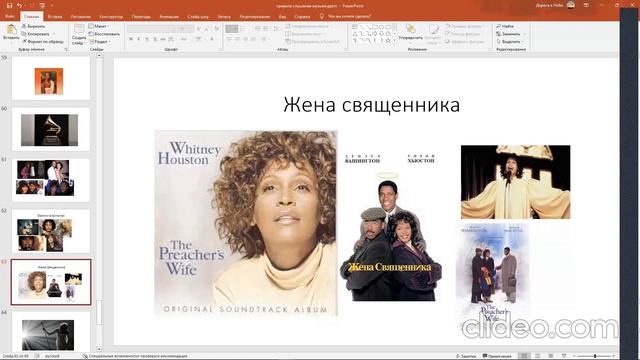Switch to Transitions tab (Переходы)

point(141,16)
